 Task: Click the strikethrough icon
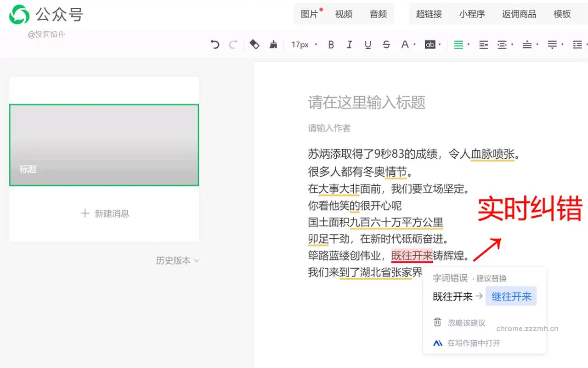[386, 45]
